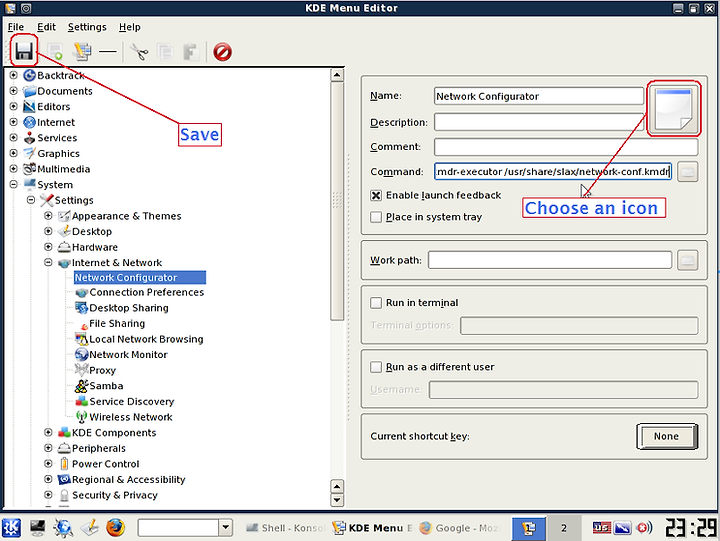Open the panel command combo box dropdown

click(x=225, y=528)
